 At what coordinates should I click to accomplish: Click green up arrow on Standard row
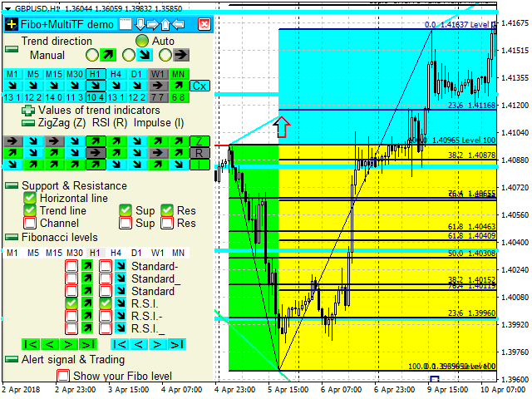87,291
